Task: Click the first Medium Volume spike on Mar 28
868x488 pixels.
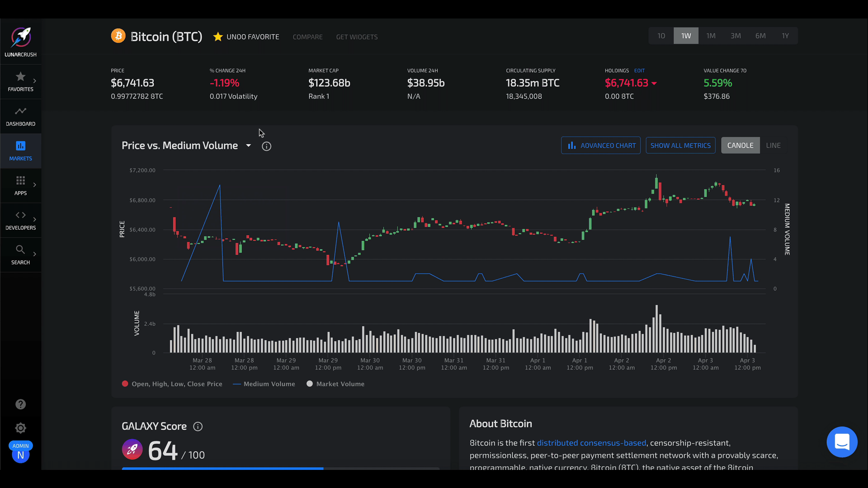Action: [x=220, y=185]
